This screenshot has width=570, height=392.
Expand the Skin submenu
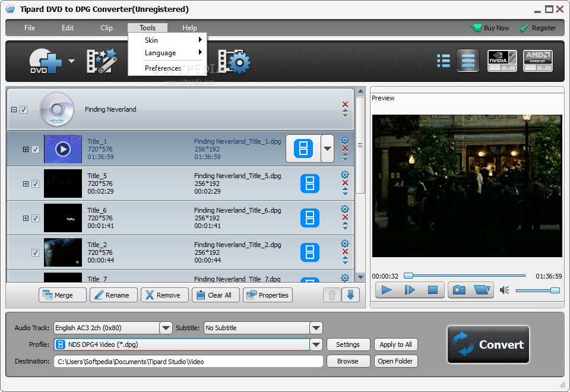coord(167,40)
